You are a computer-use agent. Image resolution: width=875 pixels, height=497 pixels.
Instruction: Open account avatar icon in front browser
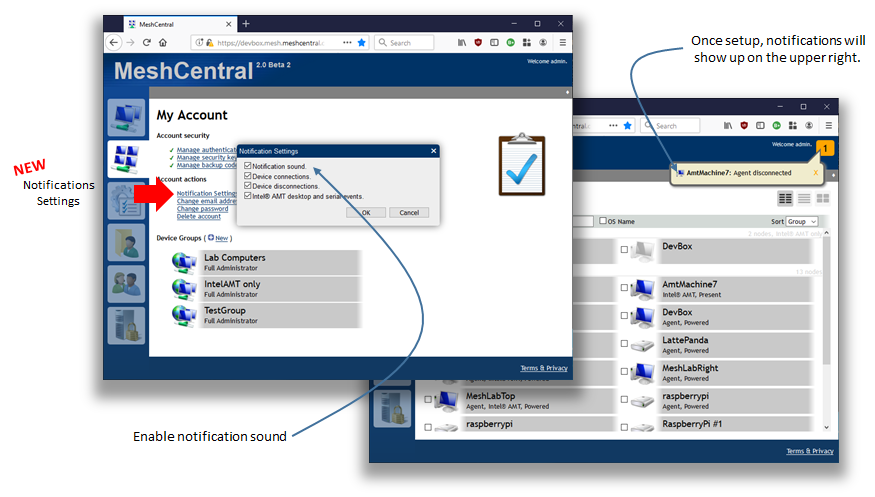click(x=543, y=42)
